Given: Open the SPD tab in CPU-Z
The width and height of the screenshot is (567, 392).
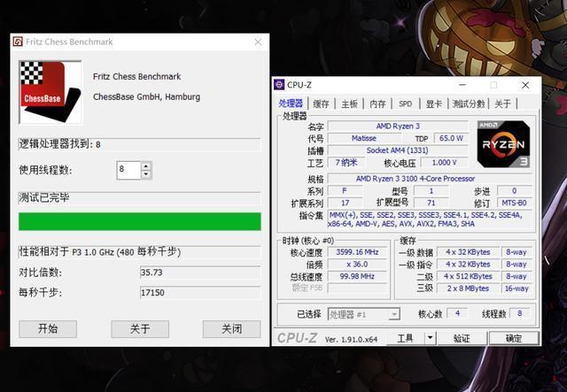Looking at the screenshot, I should click(x=406, y=104).
